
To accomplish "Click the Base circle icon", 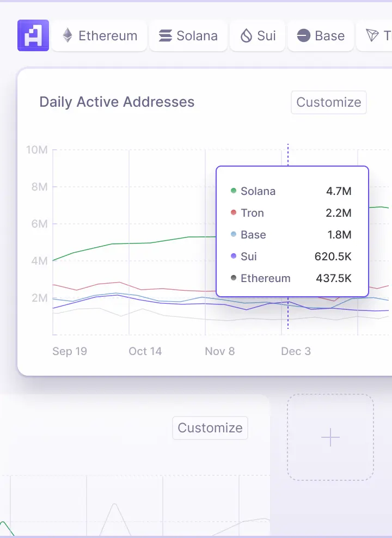I will tap(303, 36).
